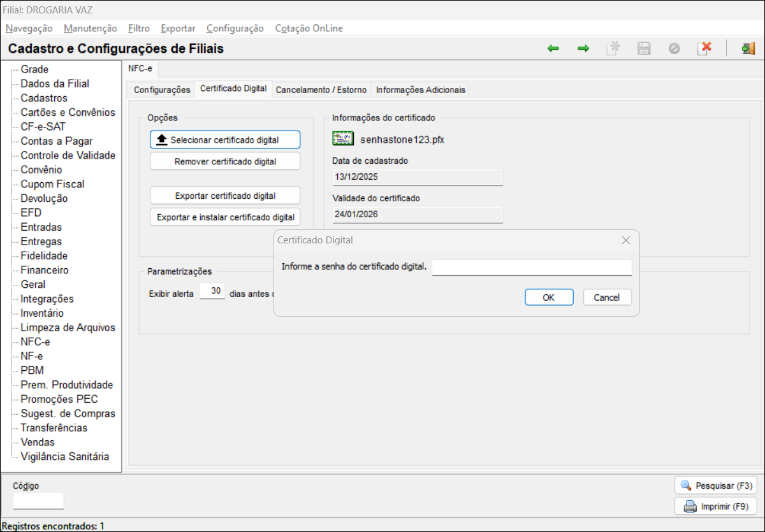The width and height of the screenshot is (765, 532).
Task: Open Cupom Fiscal tree item
Action: pyautogui.click(x=52, y=184)
